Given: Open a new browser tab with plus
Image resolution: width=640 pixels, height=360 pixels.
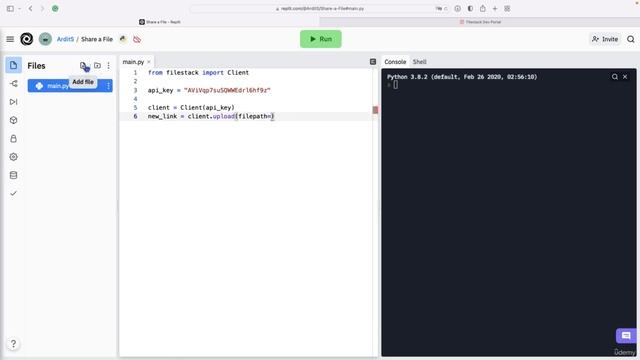Looking at the screenshot, I should point(495,9).
